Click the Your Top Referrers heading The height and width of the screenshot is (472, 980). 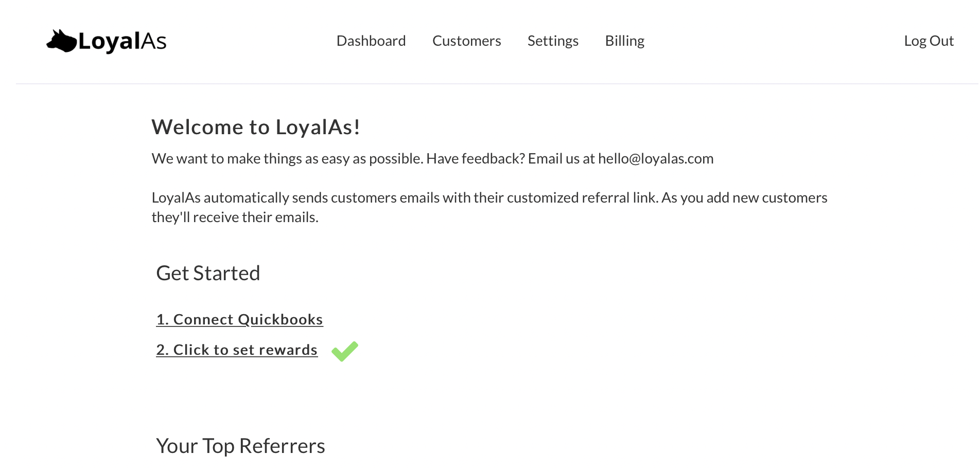point(240,446)
